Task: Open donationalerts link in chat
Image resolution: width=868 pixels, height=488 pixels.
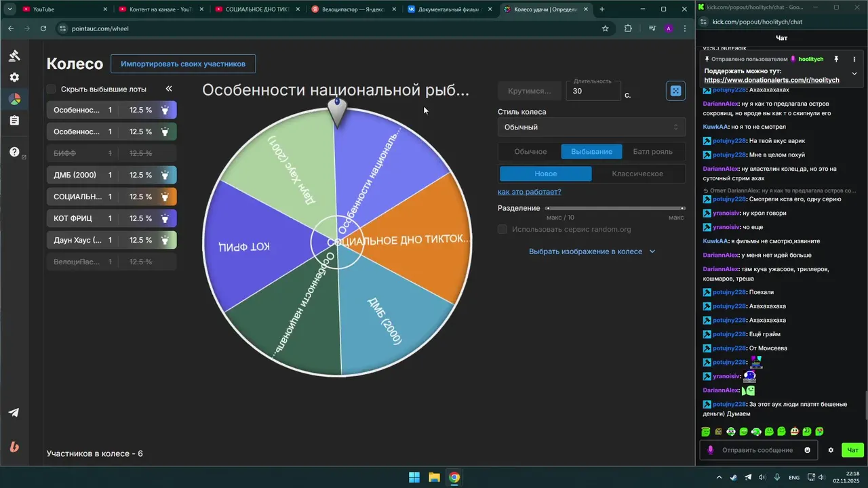Action: coord(772,80)
